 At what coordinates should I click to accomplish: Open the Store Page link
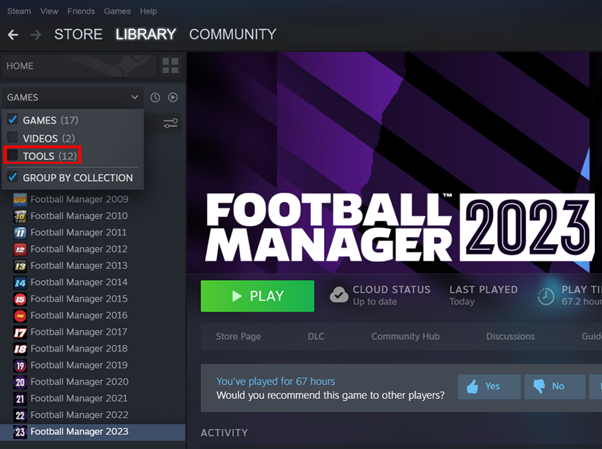239,337
